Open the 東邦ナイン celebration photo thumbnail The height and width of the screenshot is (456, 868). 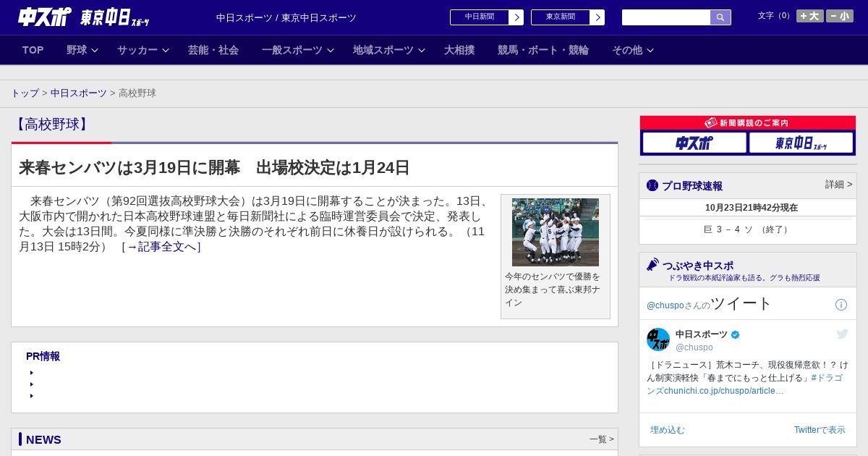(556, 232)
